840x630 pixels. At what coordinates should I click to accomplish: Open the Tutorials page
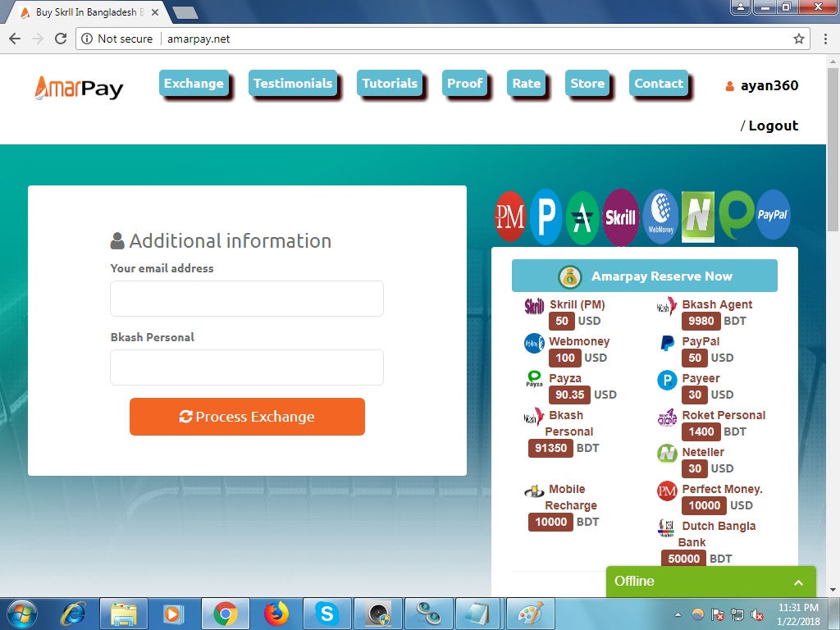pyautogui.click(x=390, y=83)
